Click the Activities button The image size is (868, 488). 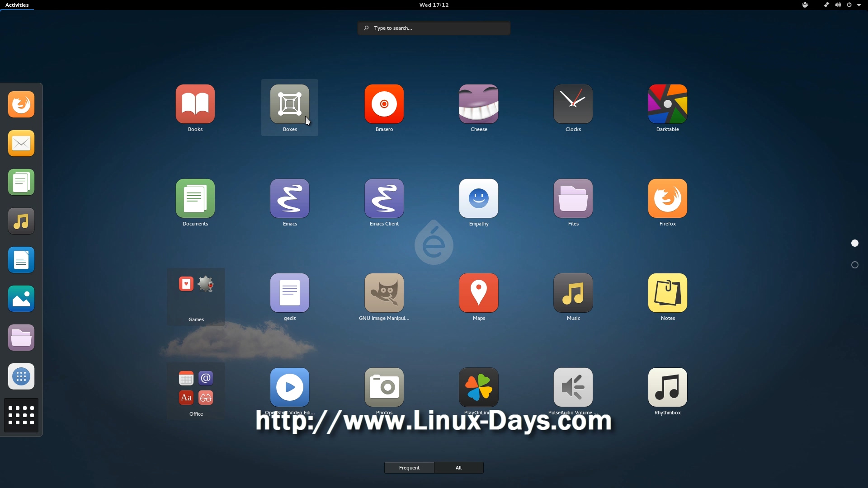click(17, 5)
